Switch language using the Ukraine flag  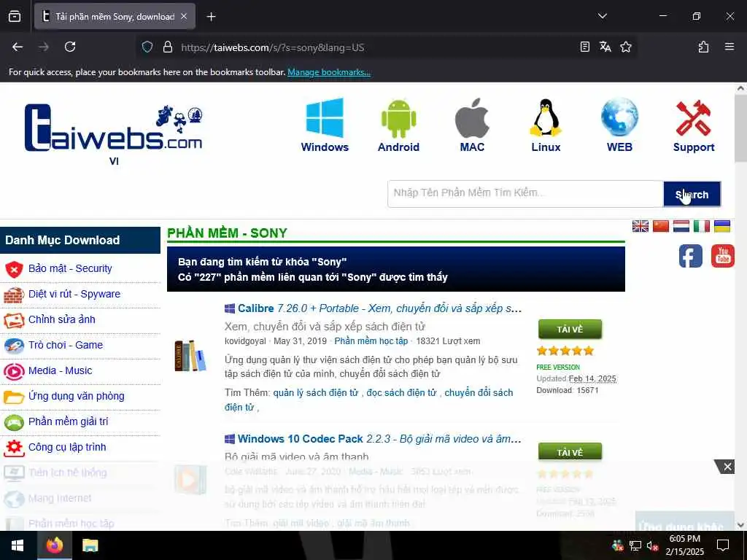[722, 226]
